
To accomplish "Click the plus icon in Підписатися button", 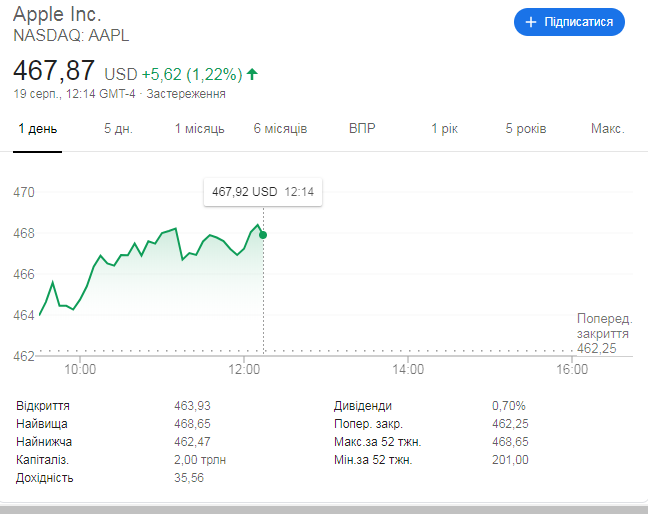I will pyautogui.click(x=531, y=22).
